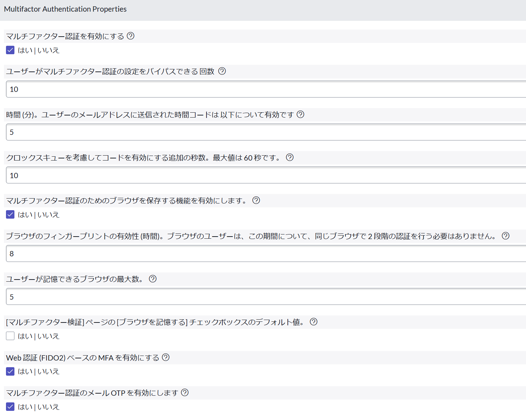526x420 pixels.
Task: Open help for メール OTP を有効にします
Action: pos(185,393)
